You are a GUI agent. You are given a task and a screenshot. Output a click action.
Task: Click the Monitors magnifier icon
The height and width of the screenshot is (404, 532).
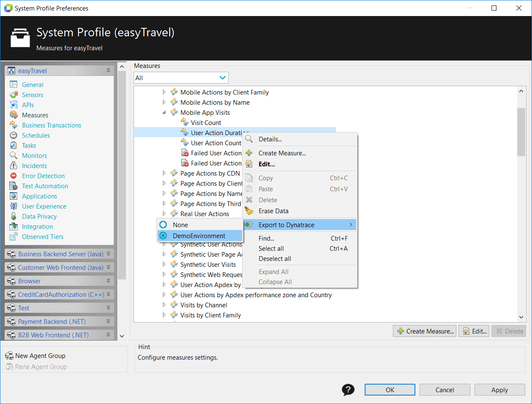click(14, 155)
